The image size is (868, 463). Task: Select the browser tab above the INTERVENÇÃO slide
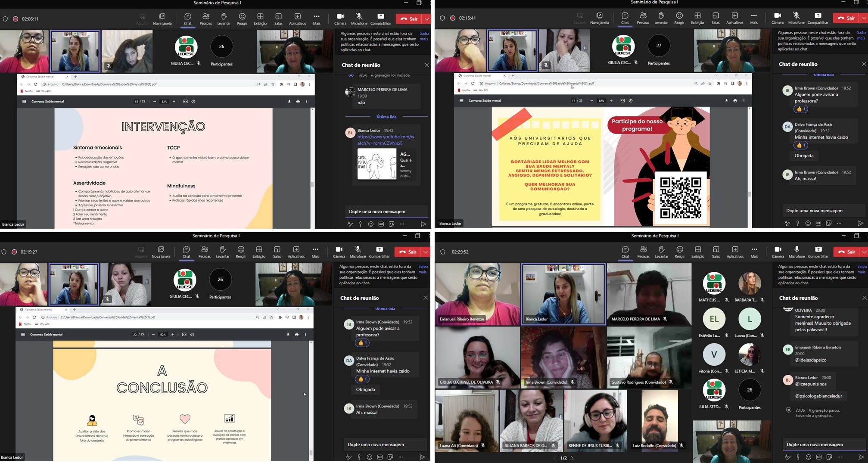[x=43, y=76]
